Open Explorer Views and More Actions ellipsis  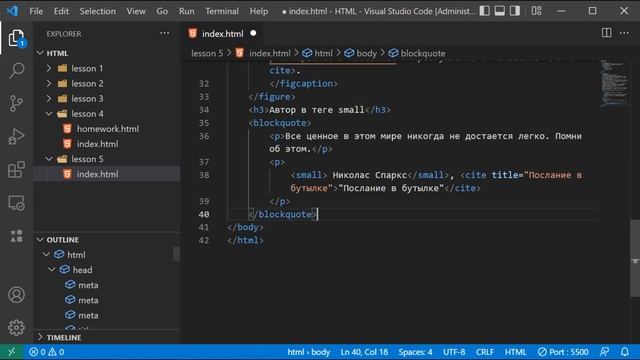coord(164,33)
